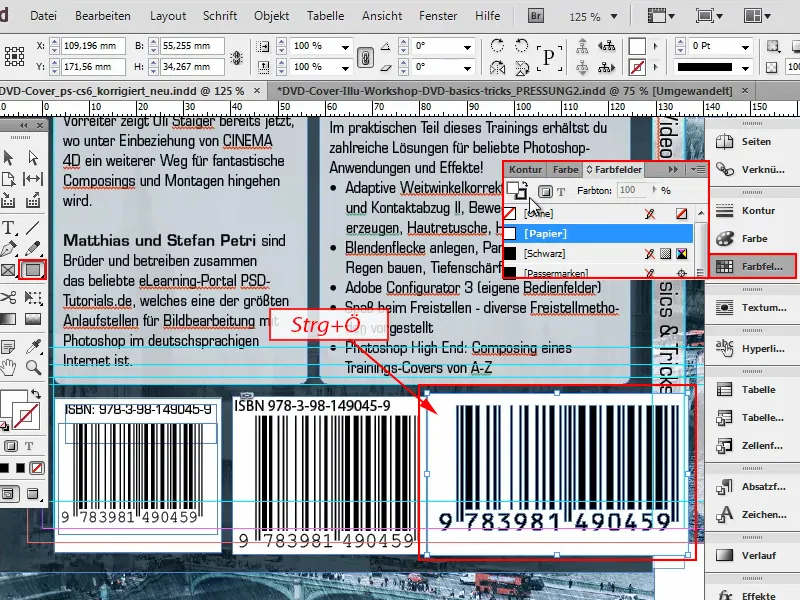Click the fill color box in control bar
The image size is (800, 600).
pyautogui.click(x=637, y=46)
